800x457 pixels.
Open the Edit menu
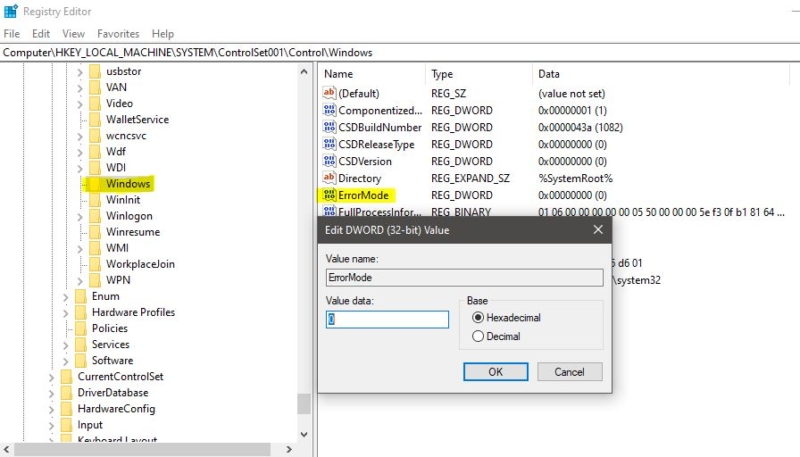41,34
